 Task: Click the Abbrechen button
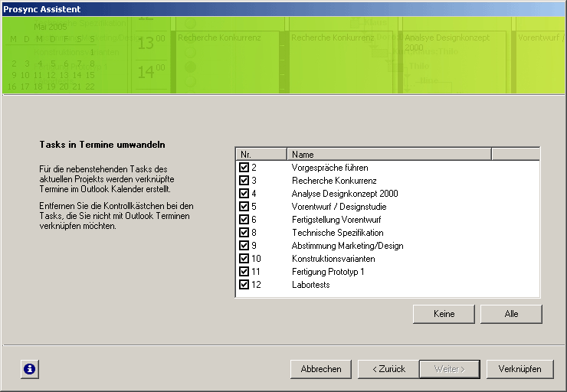point(321,369)
